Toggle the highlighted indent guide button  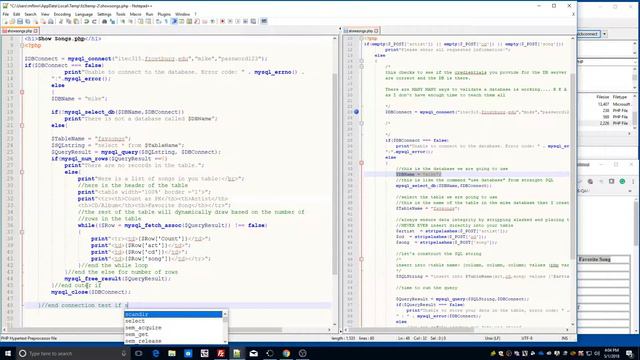click(174, 21)
